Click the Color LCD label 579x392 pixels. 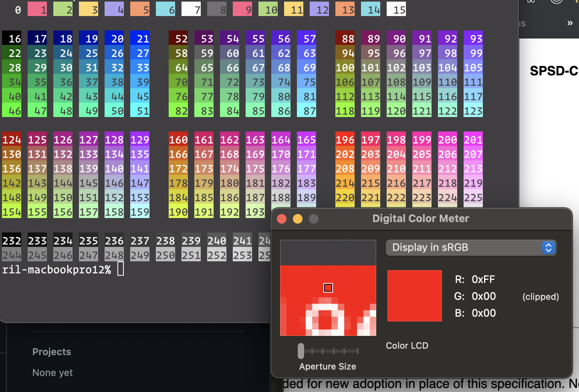pyautogui.click(x=407, y=346)
